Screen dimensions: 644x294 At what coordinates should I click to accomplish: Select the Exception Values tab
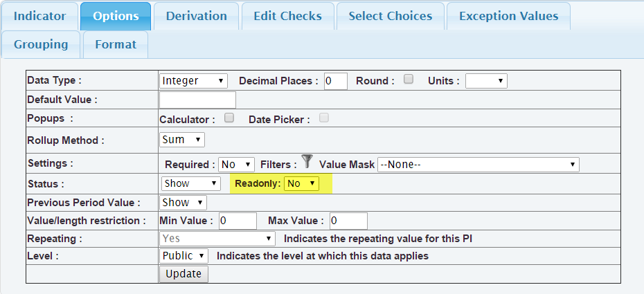508,16
